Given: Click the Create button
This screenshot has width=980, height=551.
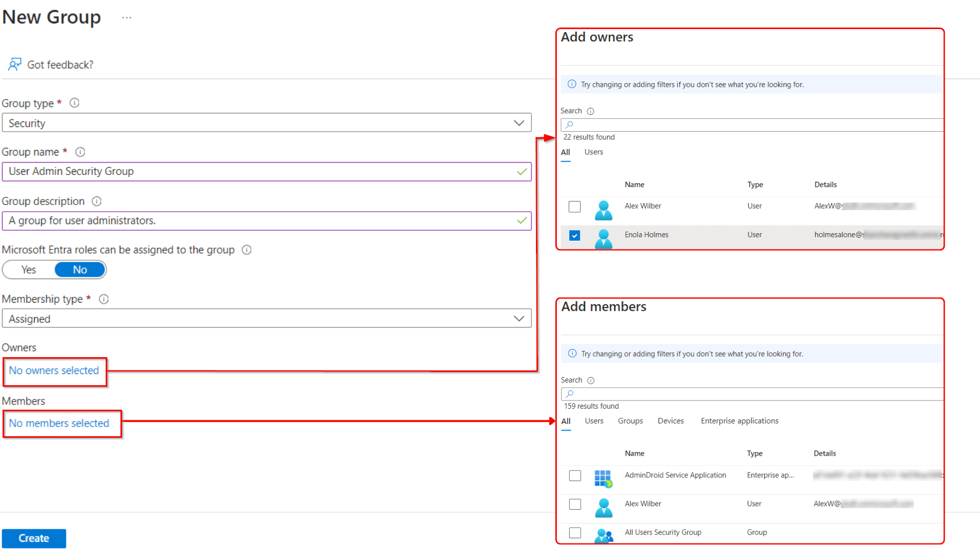Looking at the screenshot, I should pyautogui.click(x=34, y=538).
